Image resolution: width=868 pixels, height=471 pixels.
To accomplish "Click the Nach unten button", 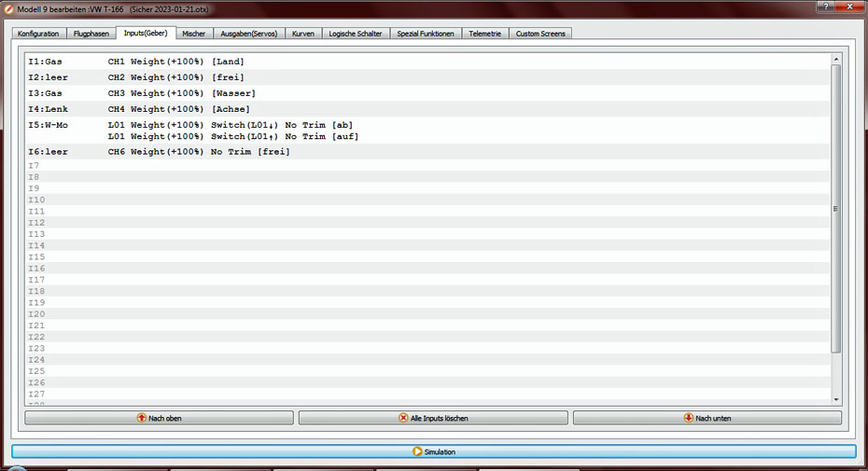I will coord(707,418).
